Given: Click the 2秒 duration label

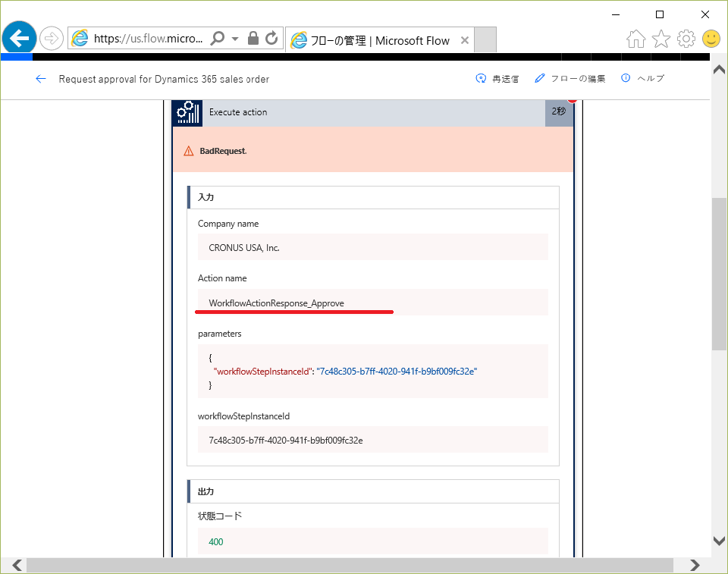Looking at the screenshot, I should tap(559, 112).
